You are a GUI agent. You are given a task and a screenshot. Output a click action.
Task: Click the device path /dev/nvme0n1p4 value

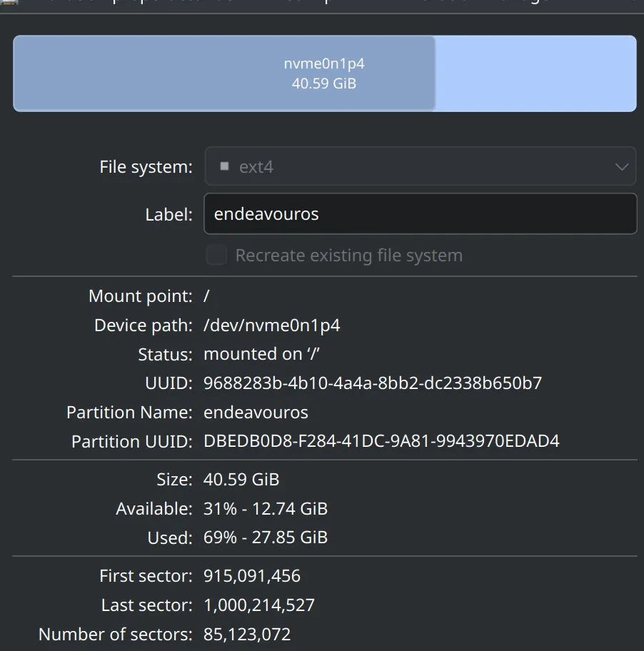tap(271, 325)
